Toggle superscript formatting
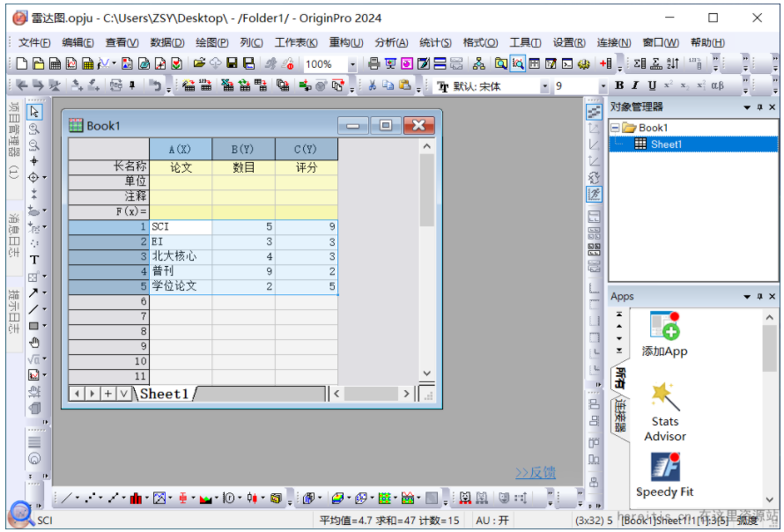 [668, 85]
